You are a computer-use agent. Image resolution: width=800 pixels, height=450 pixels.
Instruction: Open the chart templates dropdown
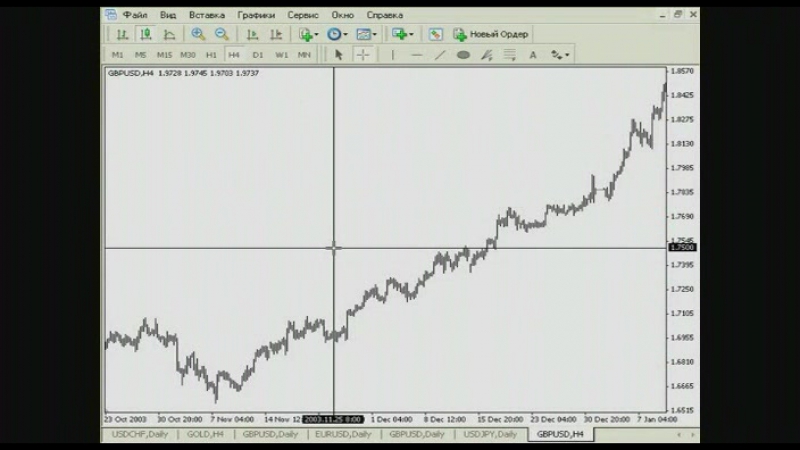point(367,34)
